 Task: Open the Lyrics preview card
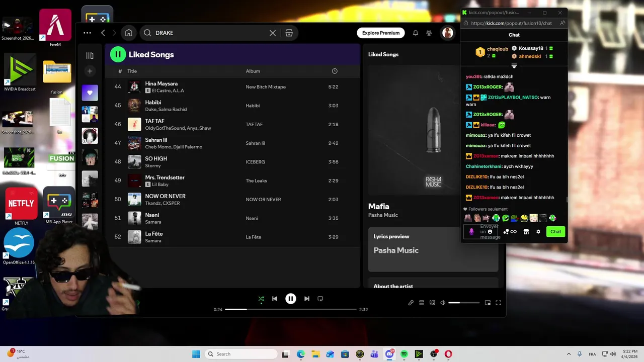click(433, 249)
